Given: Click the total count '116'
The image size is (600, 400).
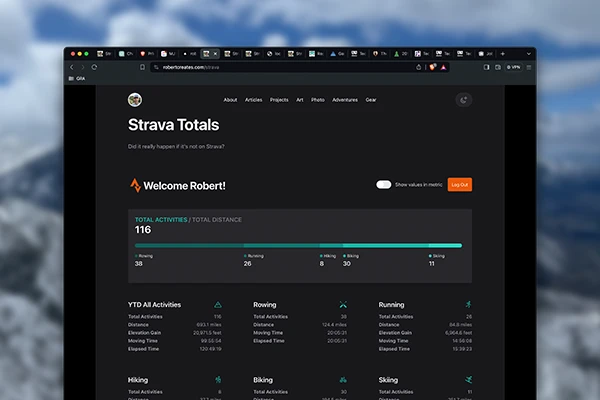Looking at the screenshot, I should click(143, 230).
